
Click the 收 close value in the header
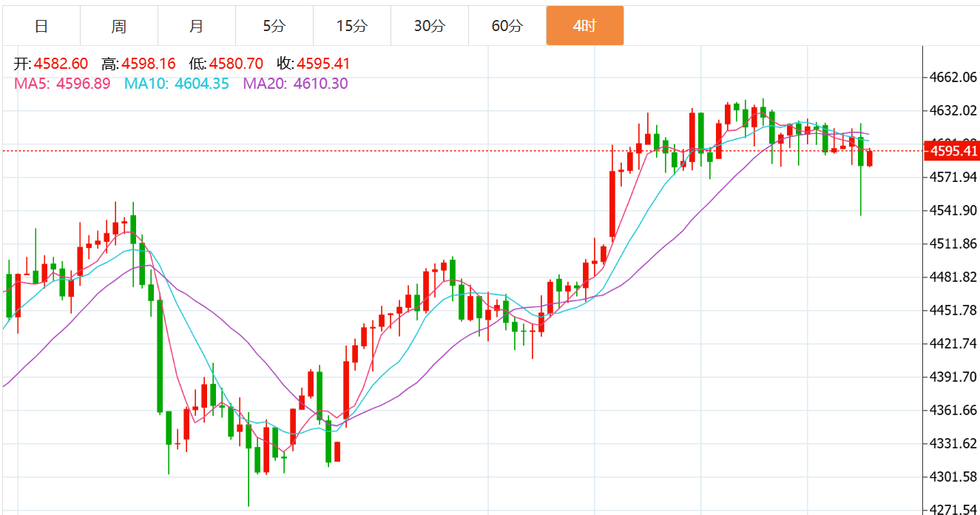click(x=323, y=64)
